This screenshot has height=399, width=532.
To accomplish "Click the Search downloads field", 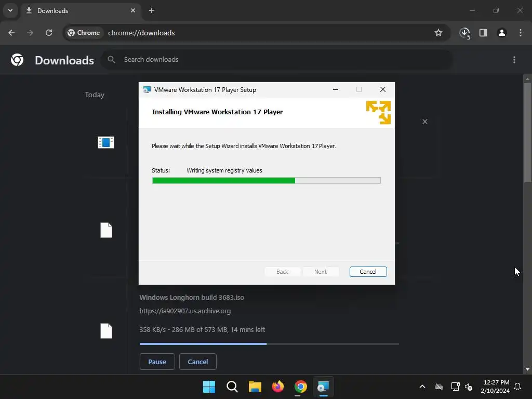I will 277,60.
